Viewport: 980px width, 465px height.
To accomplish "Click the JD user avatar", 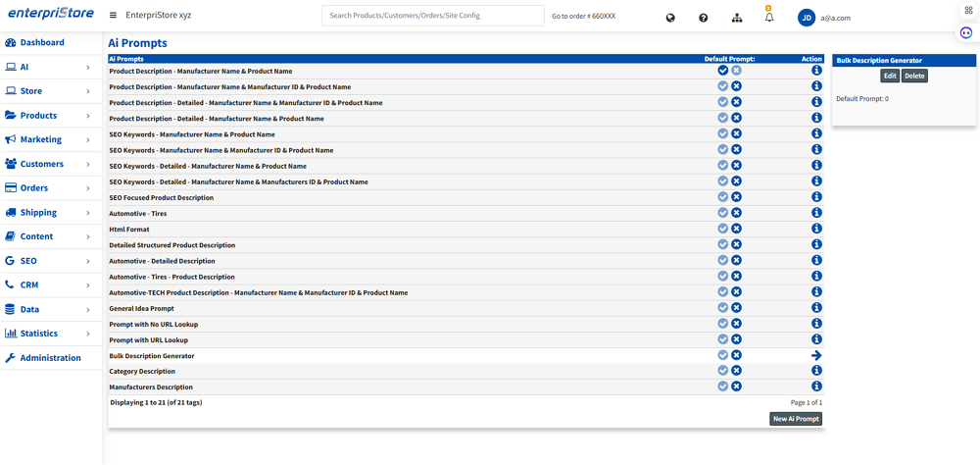I will (807, 17).
